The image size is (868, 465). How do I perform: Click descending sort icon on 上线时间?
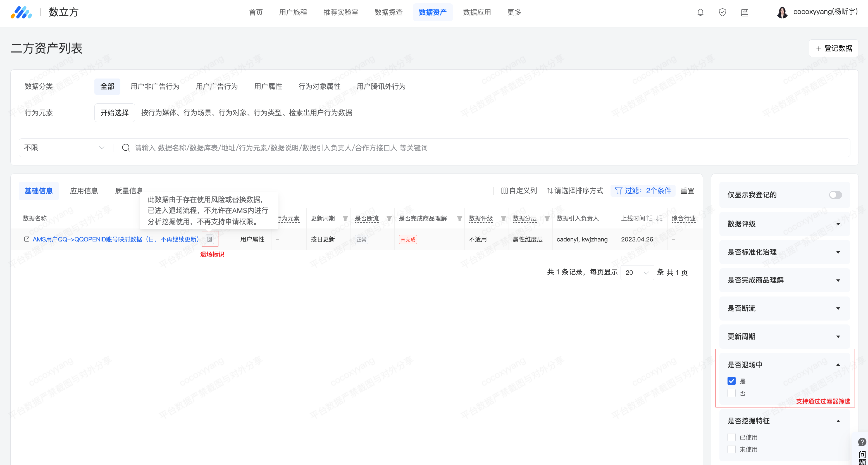[659, 219]
